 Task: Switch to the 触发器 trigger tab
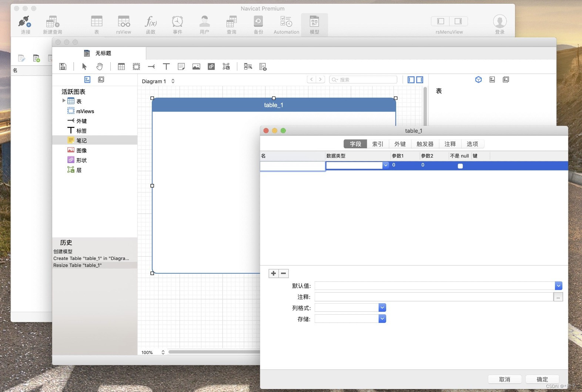point(425,144)
